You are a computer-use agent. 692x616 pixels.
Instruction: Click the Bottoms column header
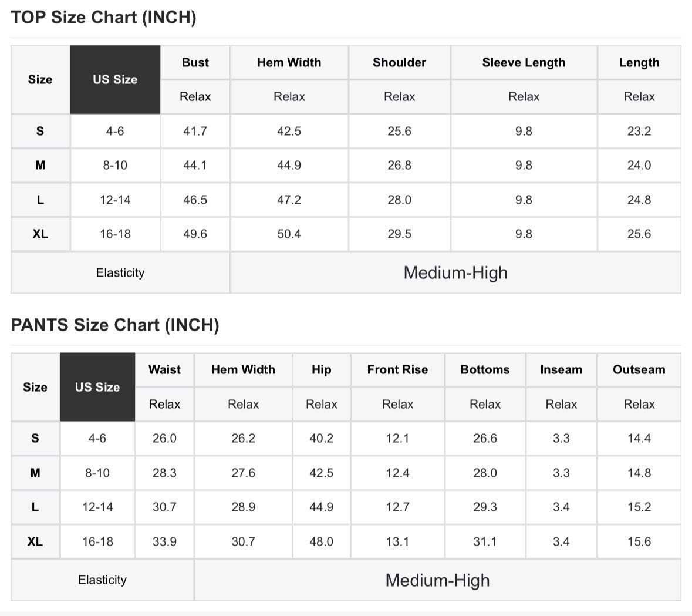485,369
